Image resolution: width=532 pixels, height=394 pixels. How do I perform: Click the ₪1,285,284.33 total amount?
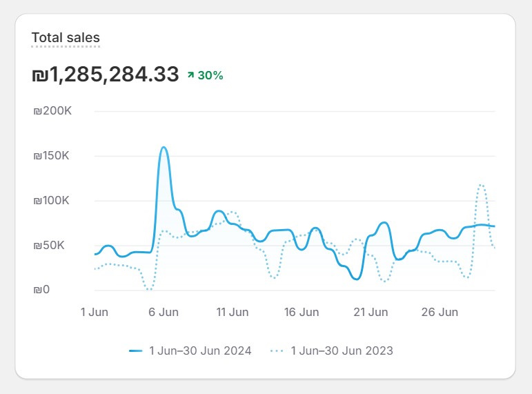click(x=106, y=75)
